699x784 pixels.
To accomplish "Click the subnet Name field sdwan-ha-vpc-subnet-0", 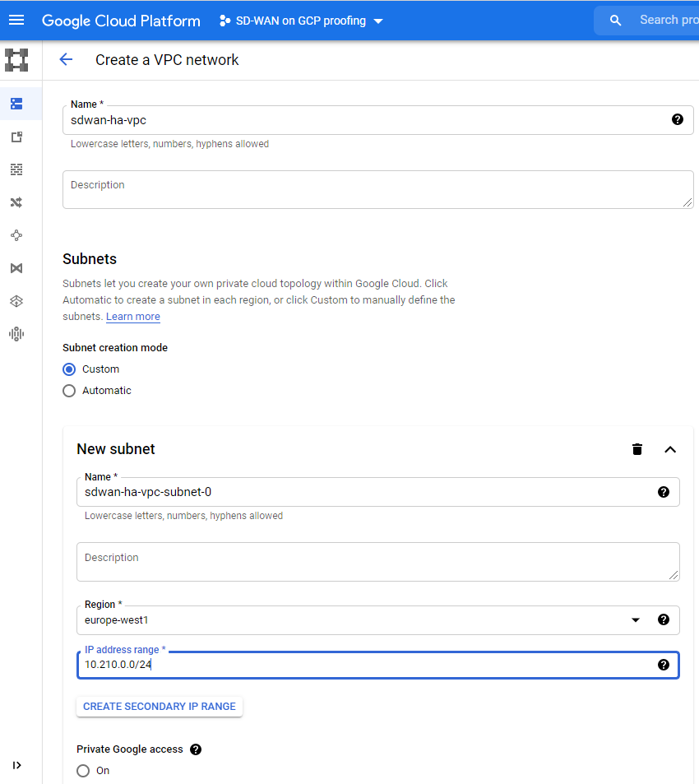I will click(377, 492).
